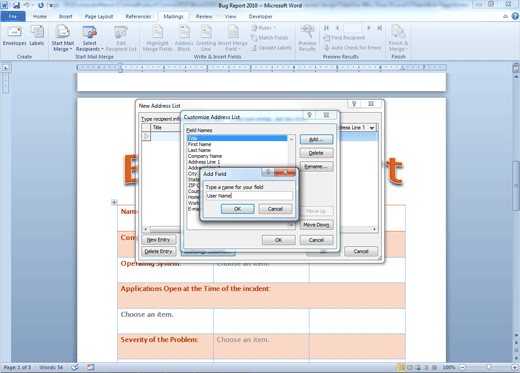Click the tab selector at ruler corner
520x373 pixels.
click(6, 68)
